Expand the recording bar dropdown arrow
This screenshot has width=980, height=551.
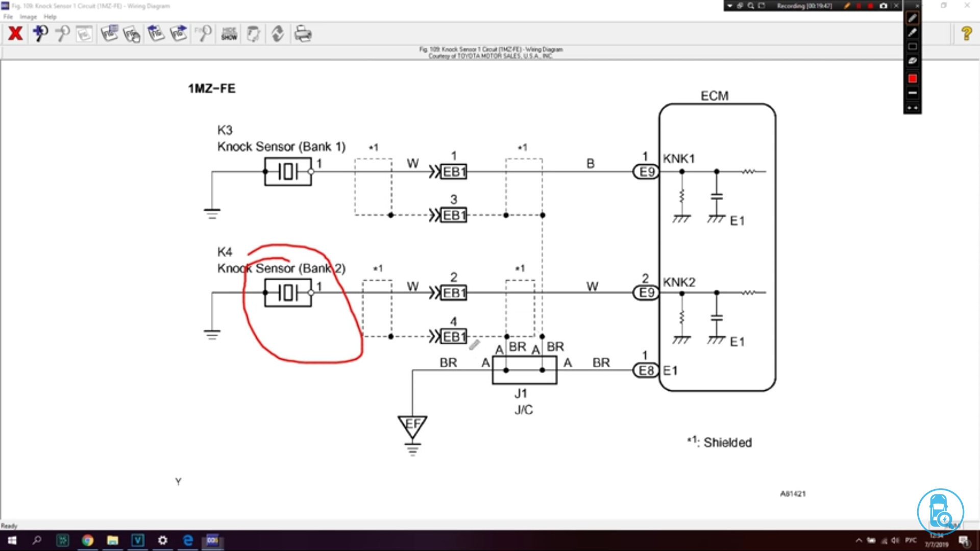[730, 6]
